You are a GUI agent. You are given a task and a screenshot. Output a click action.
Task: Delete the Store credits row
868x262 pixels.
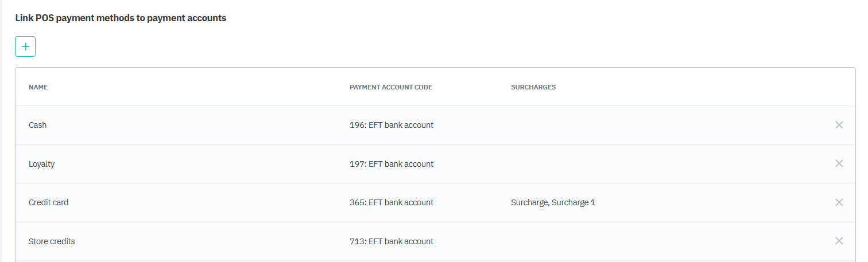click(839, 241)
